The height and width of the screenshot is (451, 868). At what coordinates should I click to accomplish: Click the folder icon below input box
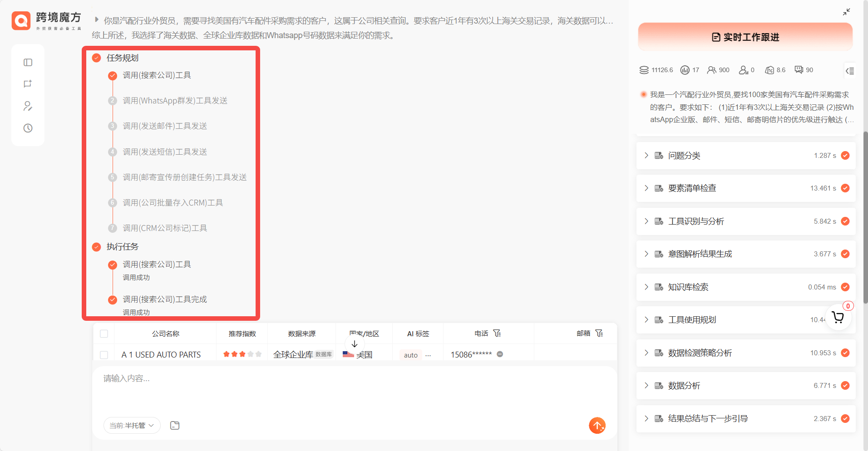pos(175,426)
